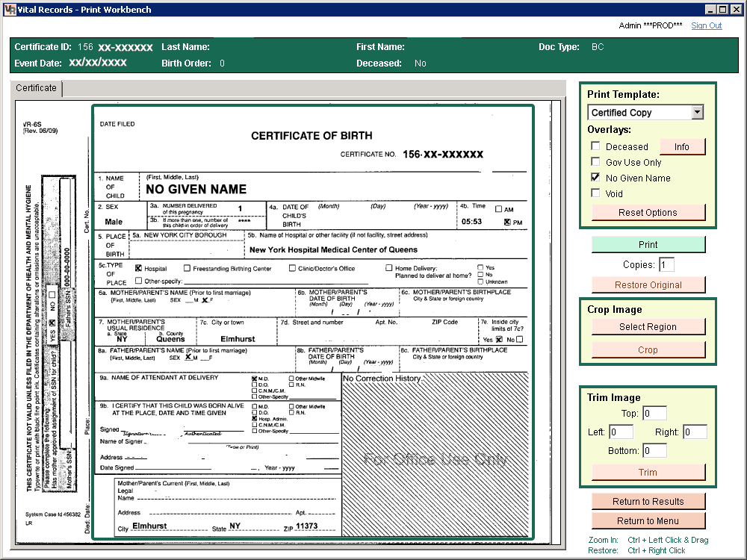Click the Trim Bottom input field
Screen dimensions: 747x560
[654, 450]
